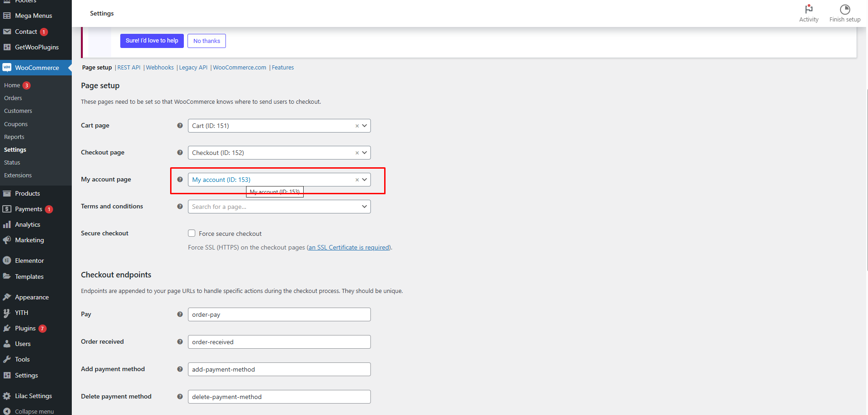The image size is (868, 415).
Task: Clear the My account page selection
Action: tap(357, 180)
